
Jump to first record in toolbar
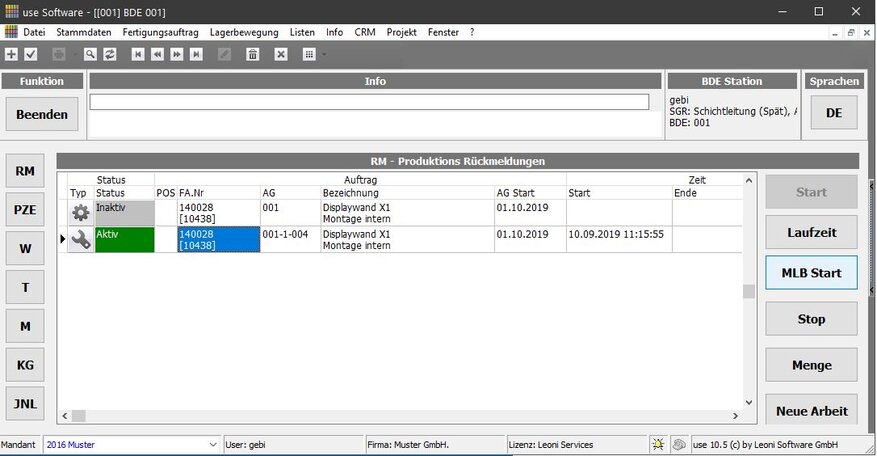pos(138,54)
